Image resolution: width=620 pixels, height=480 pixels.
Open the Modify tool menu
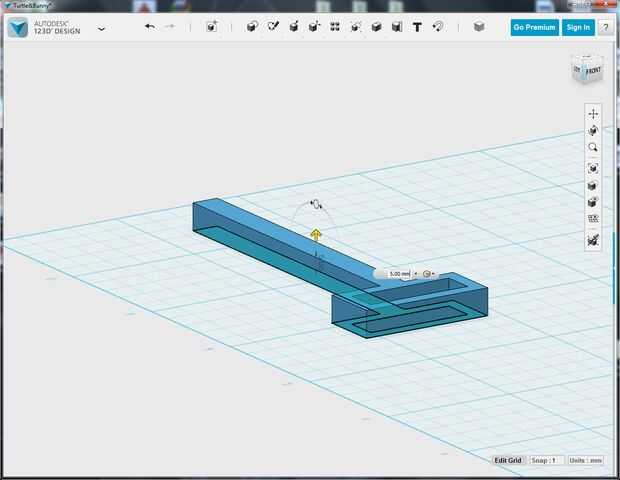314,26
